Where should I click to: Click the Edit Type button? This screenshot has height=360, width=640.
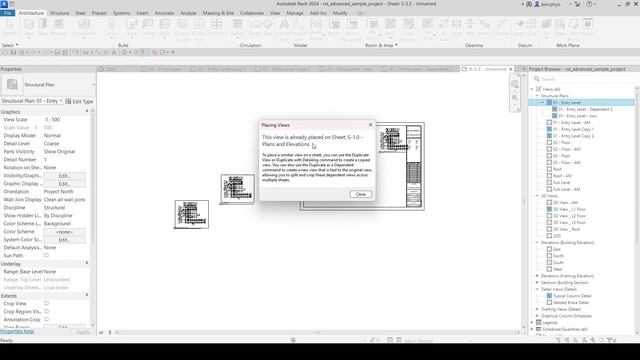(x=79, y=101)
